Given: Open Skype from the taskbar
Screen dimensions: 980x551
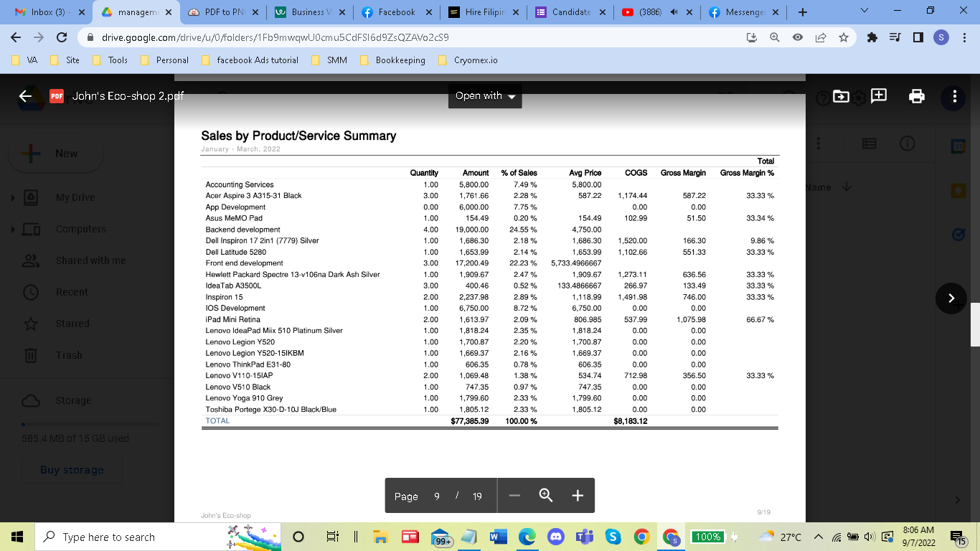Looking at the screenshot, I should 612,537.
